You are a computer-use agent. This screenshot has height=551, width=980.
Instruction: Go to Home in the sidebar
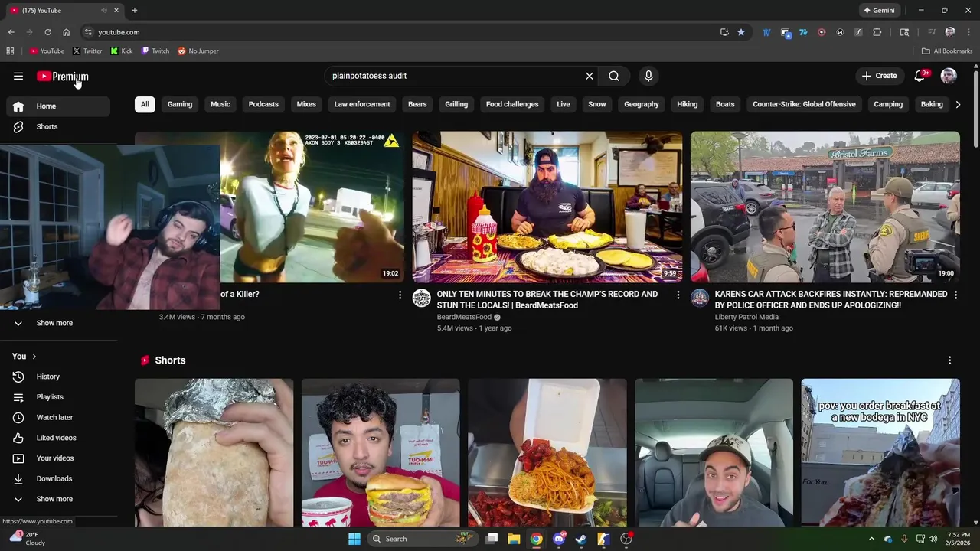[58, 106]
